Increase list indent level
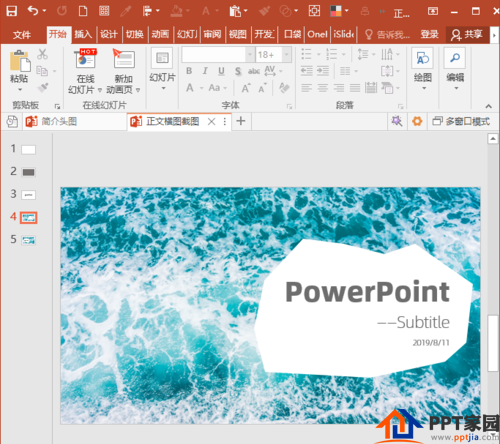Screen dimensions: 500x444 (x=323, y=71)
